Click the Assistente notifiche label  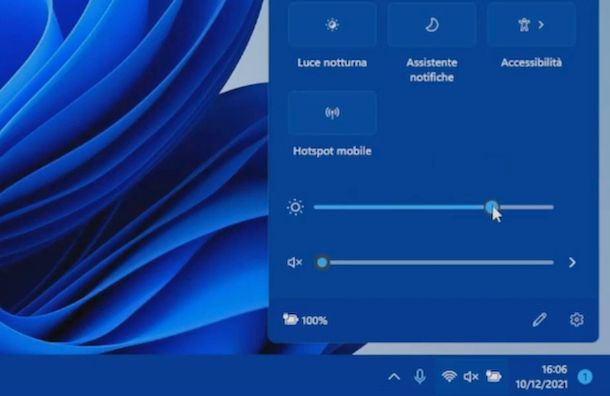[x=432, y=70]
